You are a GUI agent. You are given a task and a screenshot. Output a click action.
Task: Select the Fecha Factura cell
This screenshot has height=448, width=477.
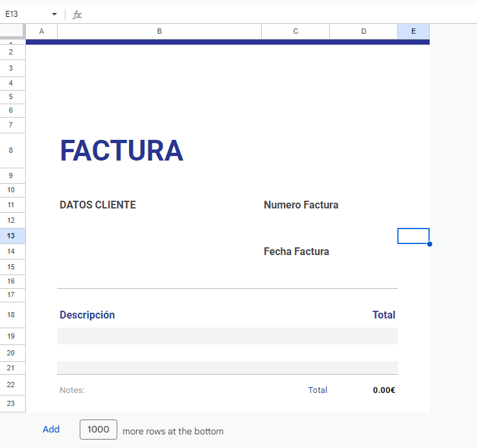point(296,252)
